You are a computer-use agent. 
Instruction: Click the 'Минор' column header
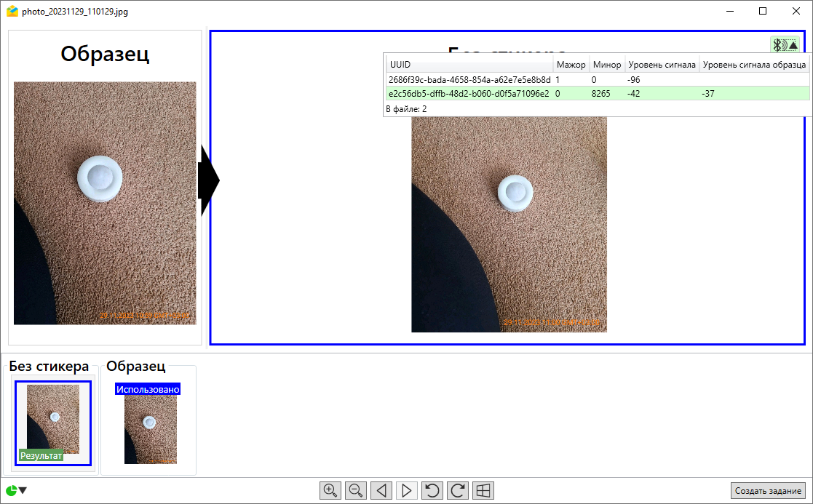(x=606, y=65)
